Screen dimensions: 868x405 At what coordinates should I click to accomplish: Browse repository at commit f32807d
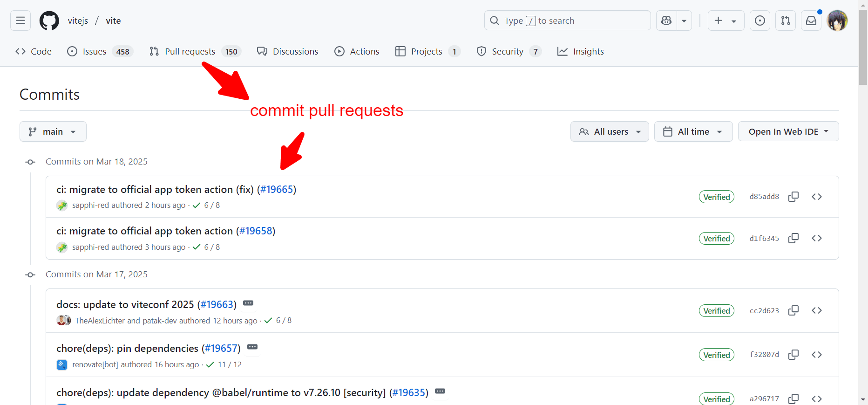pyautogui.click(x=817, y=355)
